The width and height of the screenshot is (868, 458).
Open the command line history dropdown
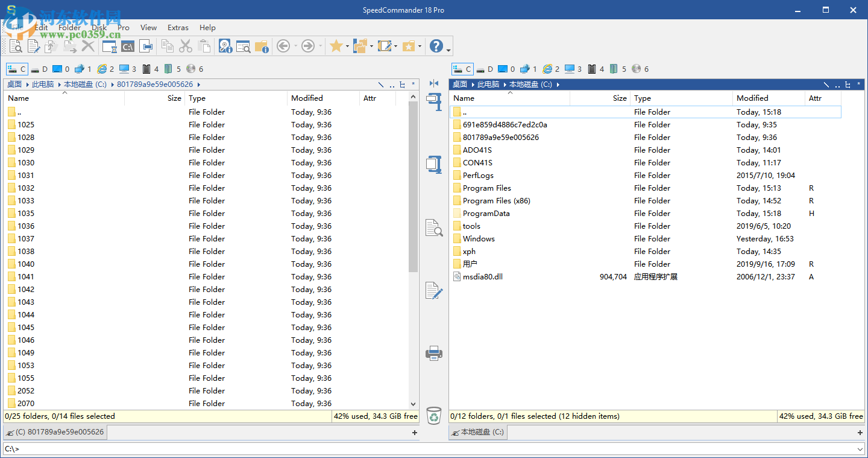point(859,449)
